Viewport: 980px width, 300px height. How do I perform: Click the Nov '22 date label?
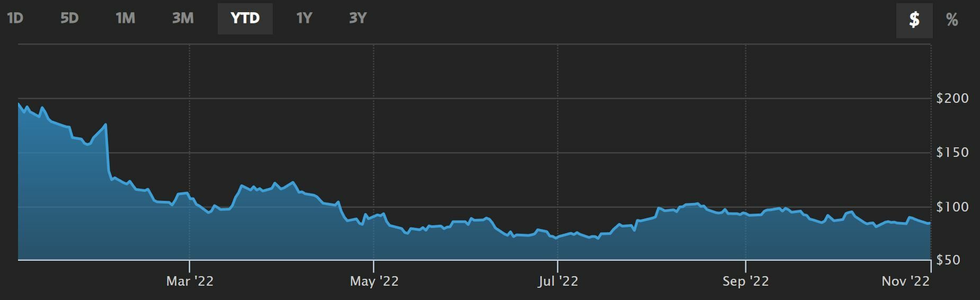click(905, 281)
